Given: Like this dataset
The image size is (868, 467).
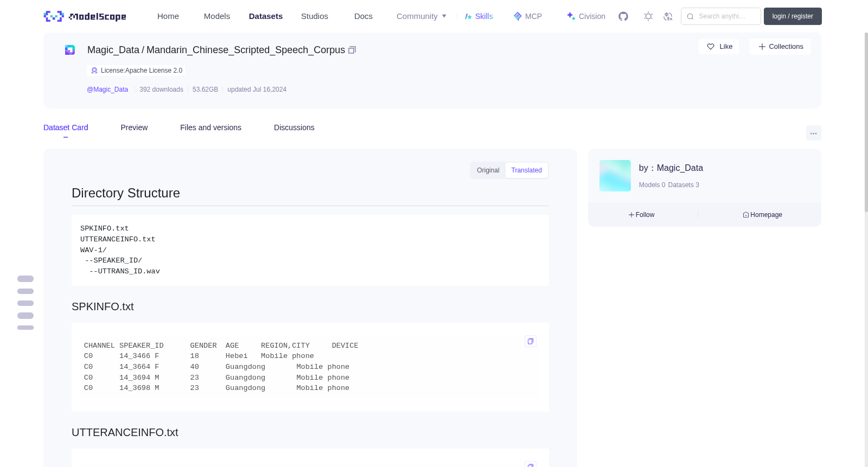Looking at the screenshot, I should [x=719, y=47].
